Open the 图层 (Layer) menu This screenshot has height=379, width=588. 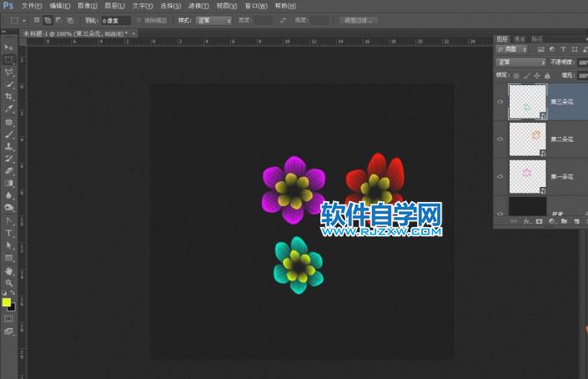115,6
